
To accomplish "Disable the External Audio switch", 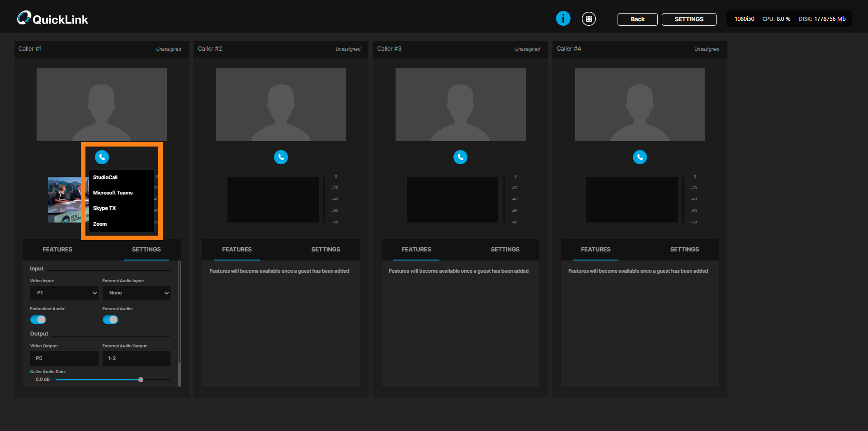I will point(110,320).
